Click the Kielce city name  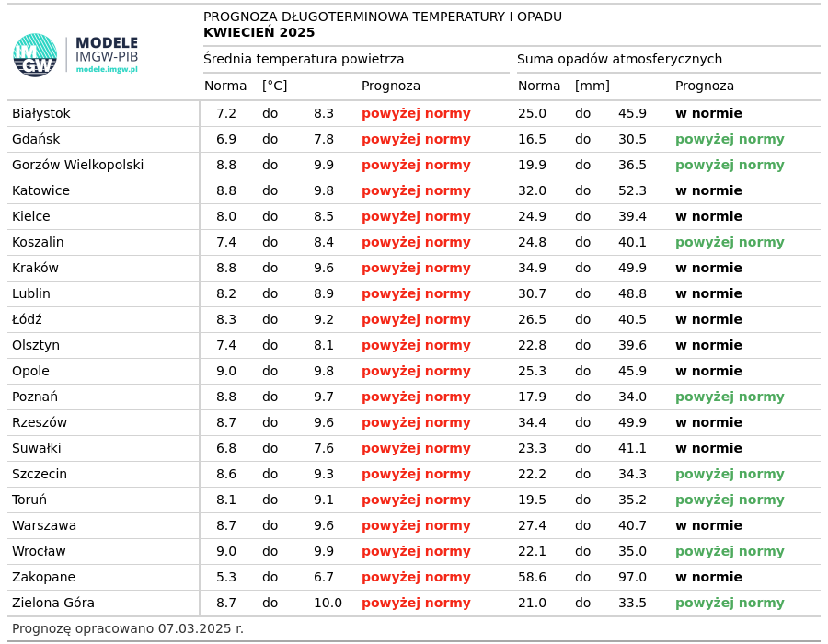(31, 216)
